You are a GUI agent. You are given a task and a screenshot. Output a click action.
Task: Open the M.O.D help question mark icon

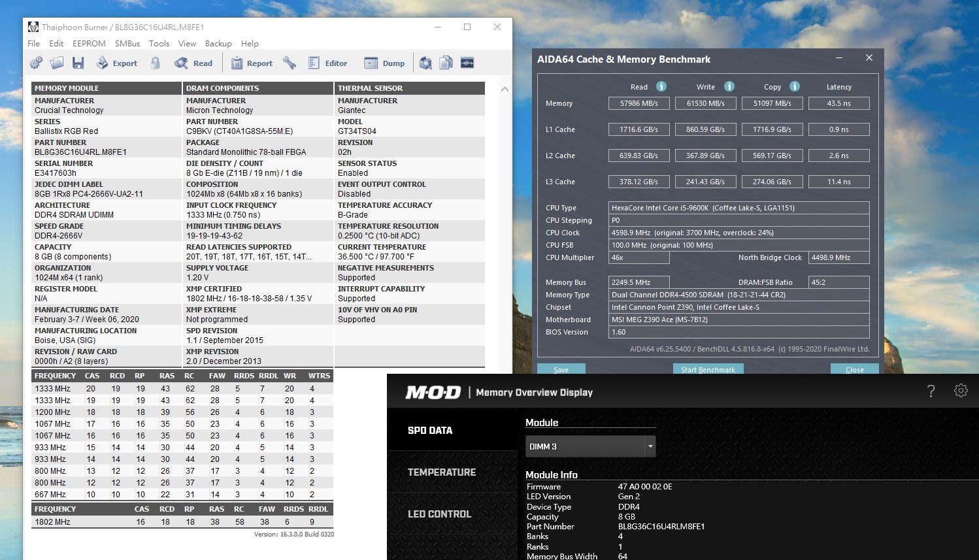(x=931, y=391)
